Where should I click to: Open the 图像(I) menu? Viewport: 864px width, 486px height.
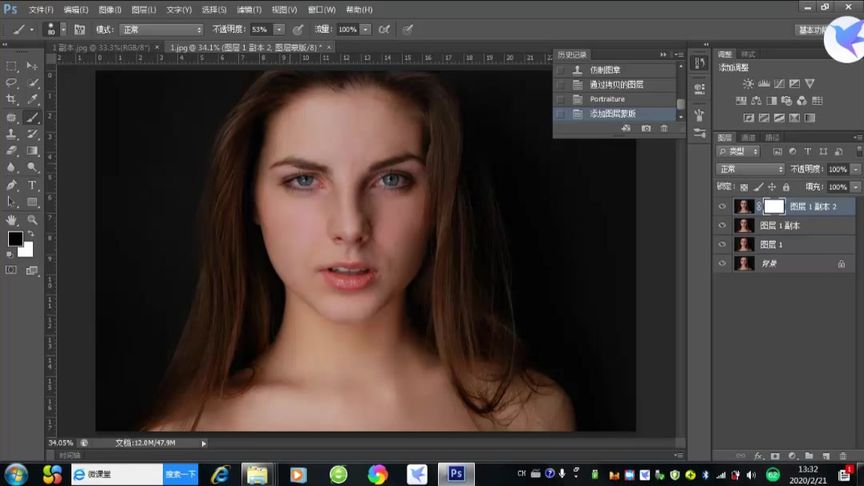click(110, 9)
